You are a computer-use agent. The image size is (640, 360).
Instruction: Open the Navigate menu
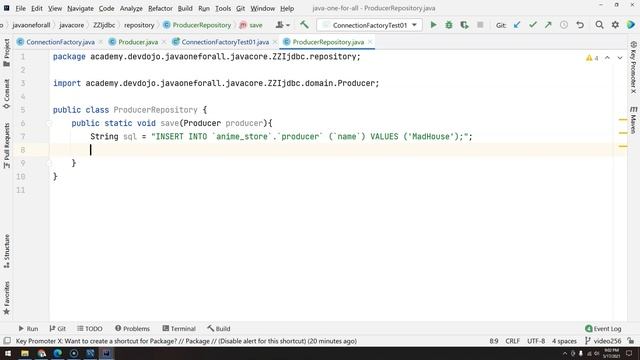tap(80, 8)
